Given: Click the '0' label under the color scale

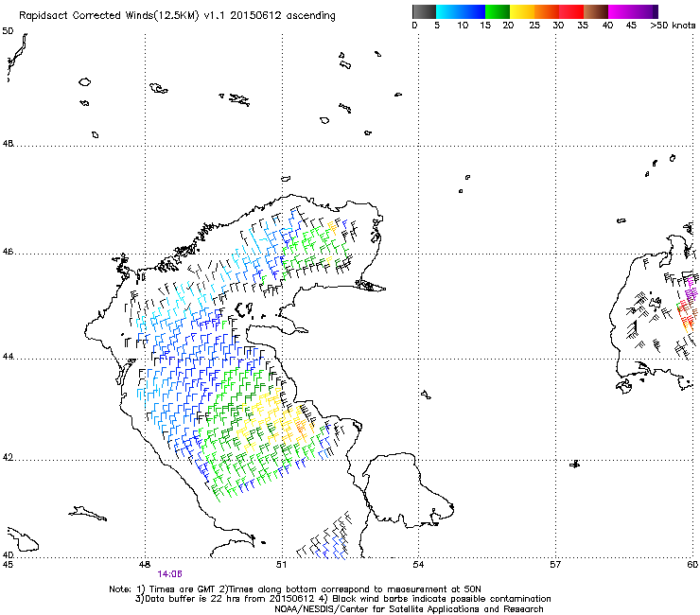Looking at the screenshot, I should coord(414,26).
